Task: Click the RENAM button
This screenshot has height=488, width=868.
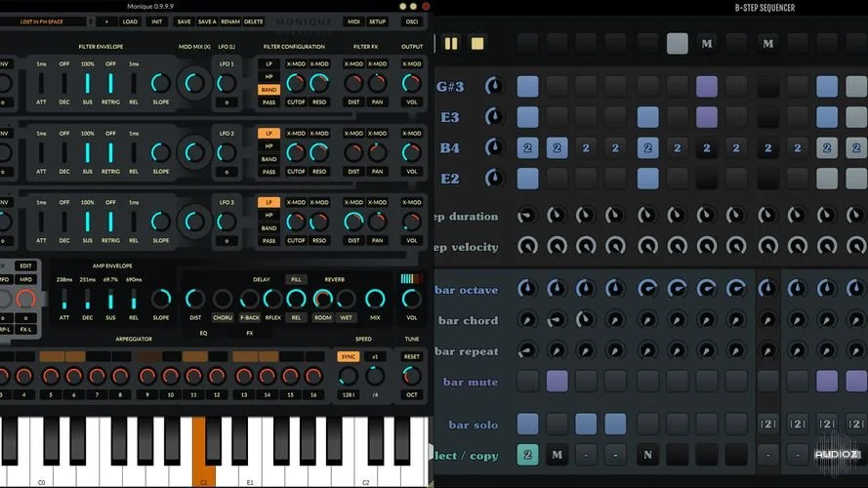Action: point(230,21)
